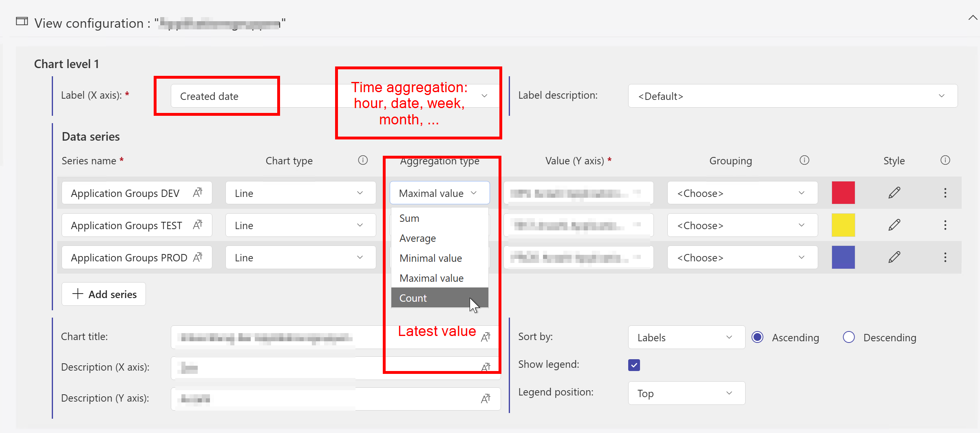Select the Descending sort radio button

point(849,337)
